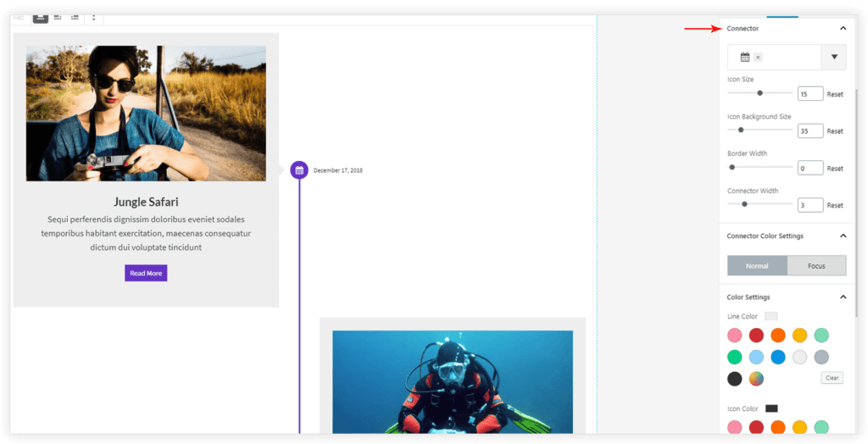Pick the red Line Color swatch
868x444 pixels.
pos(756,336)
